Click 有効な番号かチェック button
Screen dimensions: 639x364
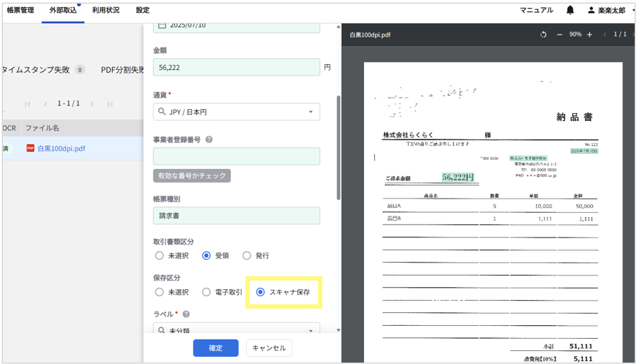[191, 176]
